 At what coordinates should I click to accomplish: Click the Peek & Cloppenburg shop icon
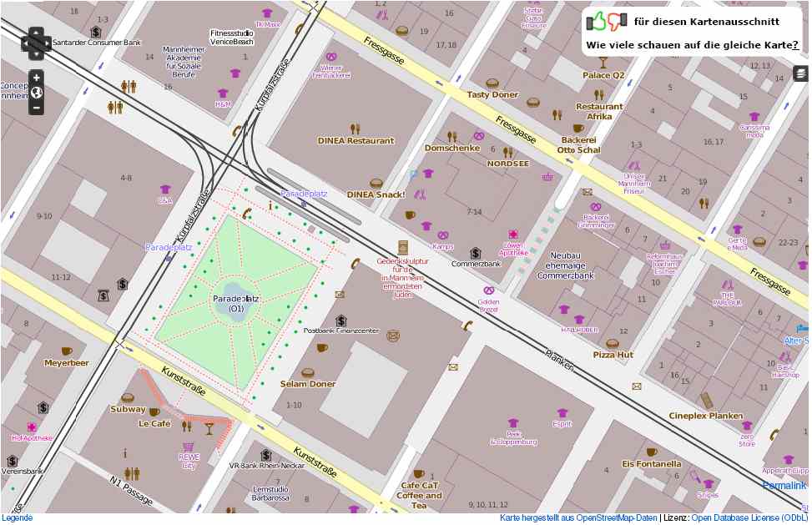513,423
